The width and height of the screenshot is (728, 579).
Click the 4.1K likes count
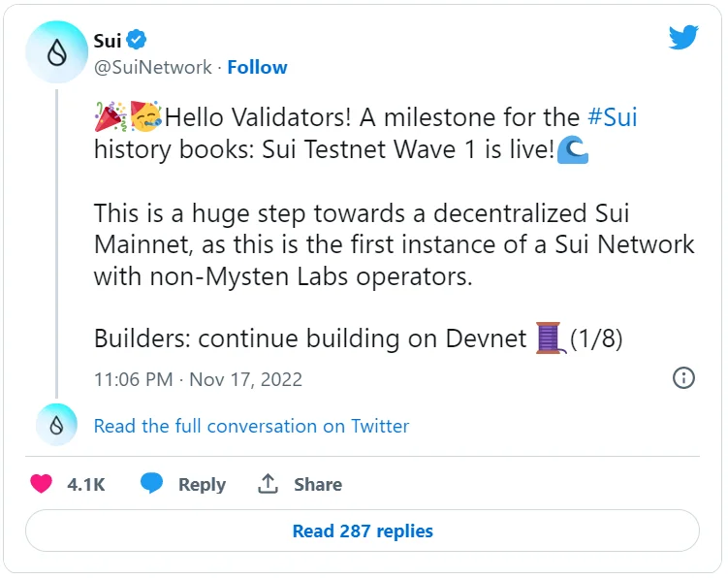[x=85, y=484]
